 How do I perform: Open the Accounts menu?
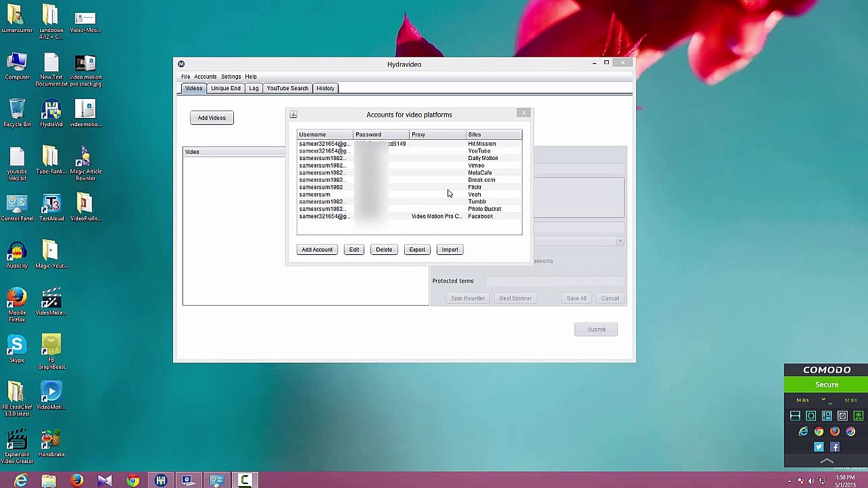point(205,77)
